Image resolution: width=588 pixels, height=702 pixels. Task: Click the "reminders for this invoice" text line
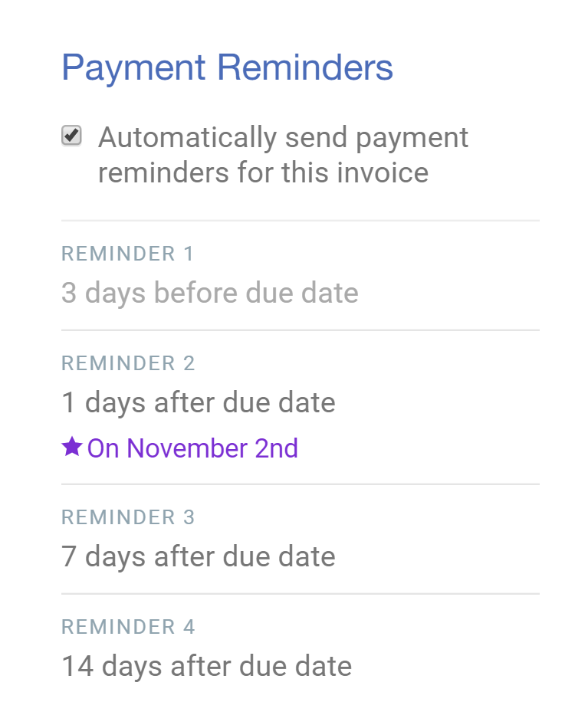click(x=263, y=172)
